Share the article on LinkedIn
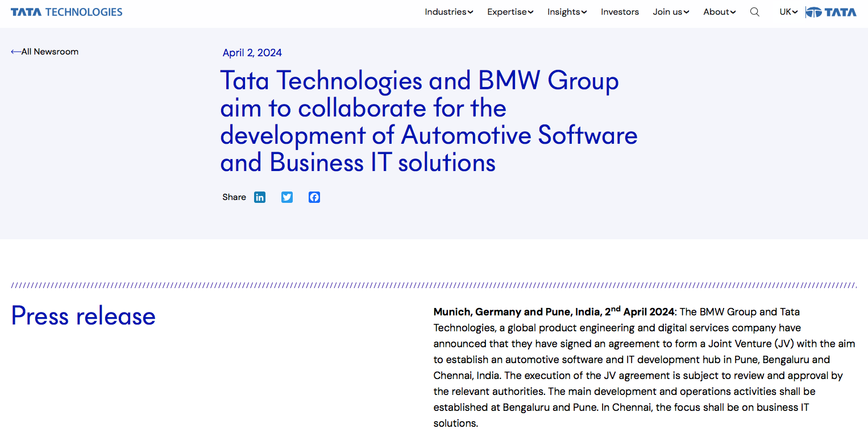868x437 pixels. (260, 197)
